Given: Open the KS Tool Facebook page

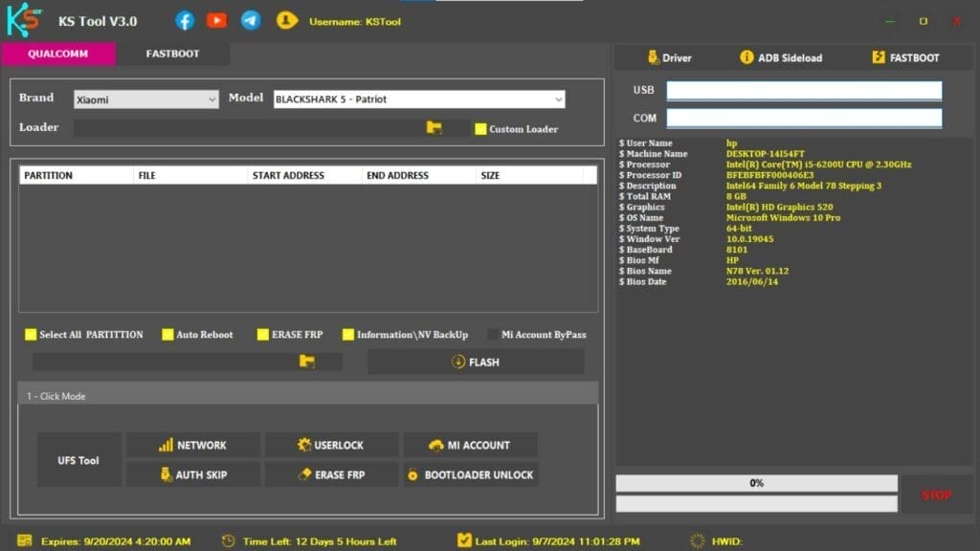Looking at the screenshot, I should coord(184,19).
